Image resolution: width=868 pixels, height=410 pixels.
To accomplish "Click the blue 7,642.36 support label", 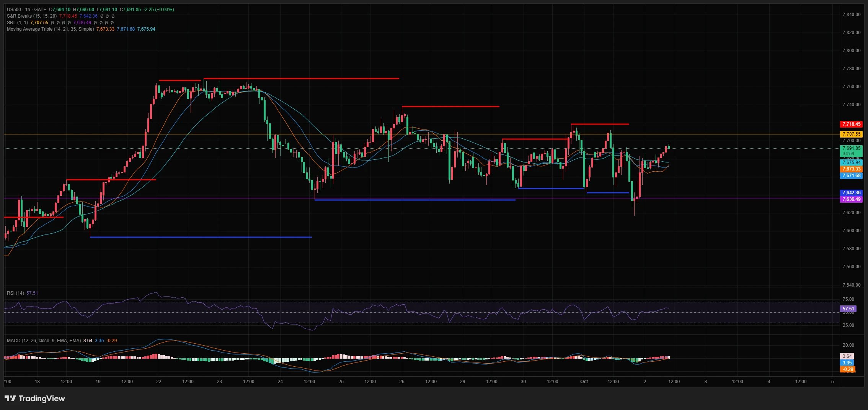I will 852,193.
